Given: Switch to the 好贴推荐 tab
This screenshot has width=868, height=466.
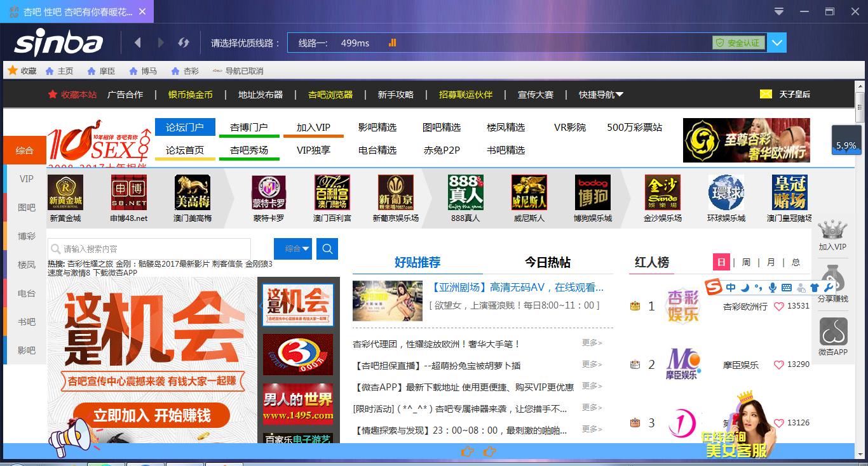Looking at the screenshot, I should (417, 262).
